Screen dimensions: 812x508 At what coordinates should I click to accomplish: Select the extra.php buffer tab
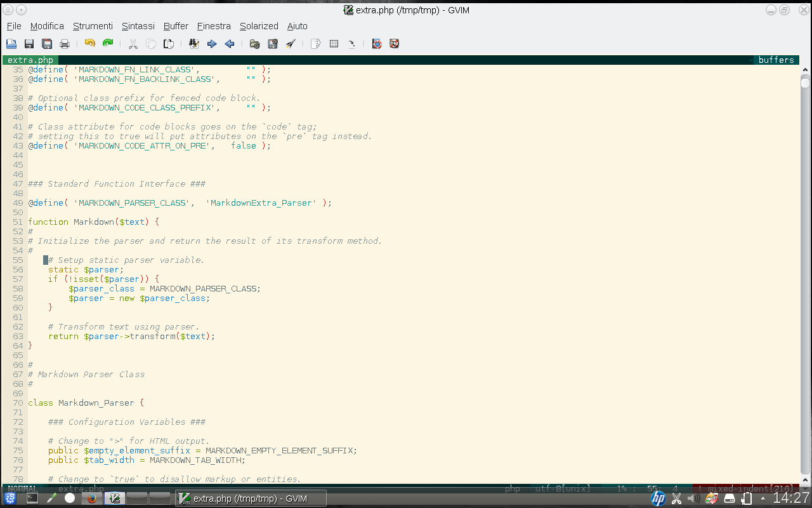[30, 60]
